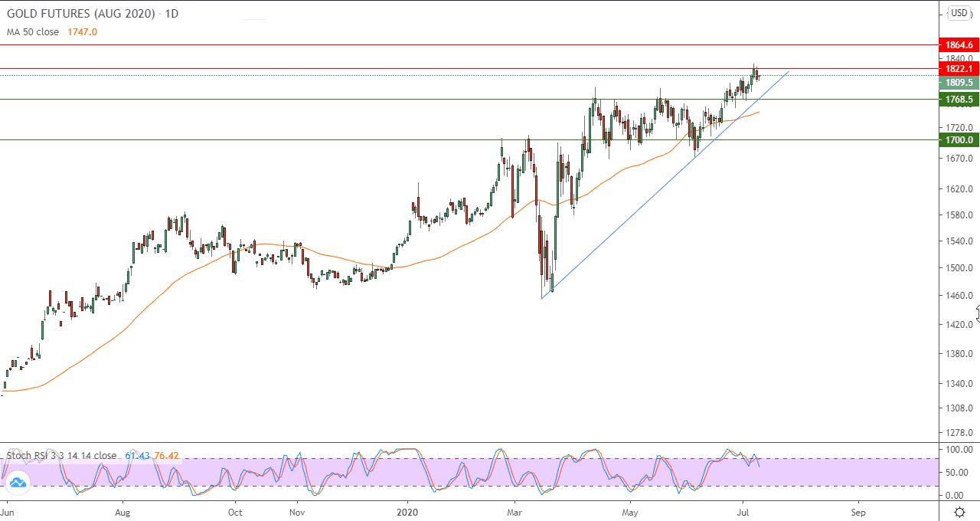Click the 50.00 Stoch RSI scale value
980x521 pixels.
959,473
